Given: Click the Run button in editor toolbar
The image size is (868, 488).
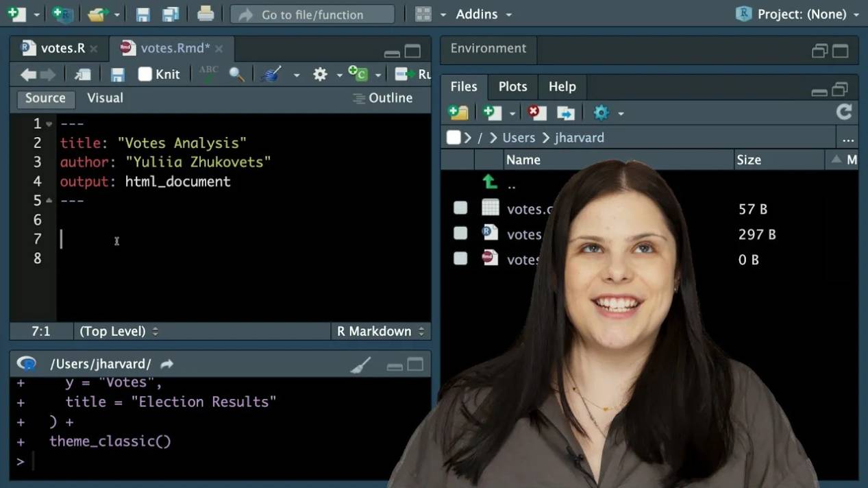Looking at the screenshot, I should click(x=413, y=74).
